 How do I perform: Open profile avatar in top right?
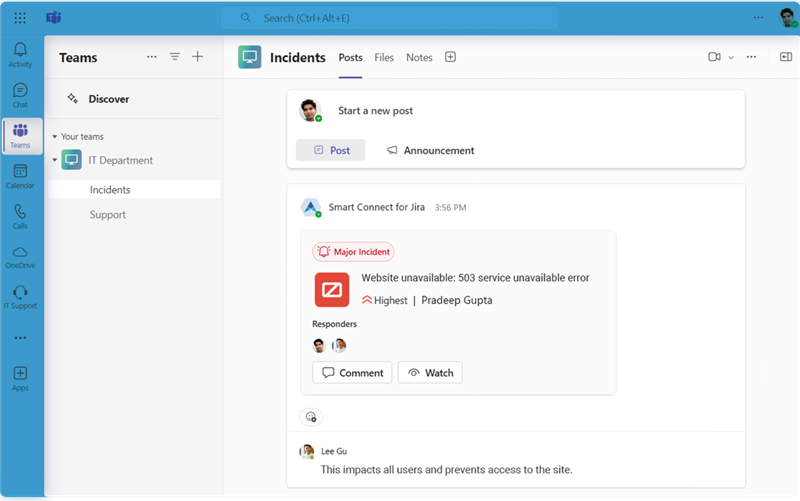pos(788,18)
